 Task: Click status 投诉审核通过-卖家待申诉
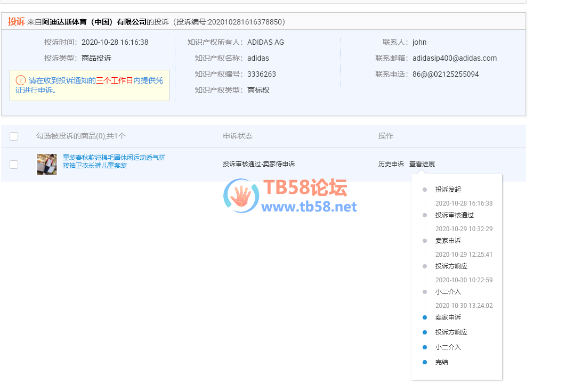[x=258, y=164]
